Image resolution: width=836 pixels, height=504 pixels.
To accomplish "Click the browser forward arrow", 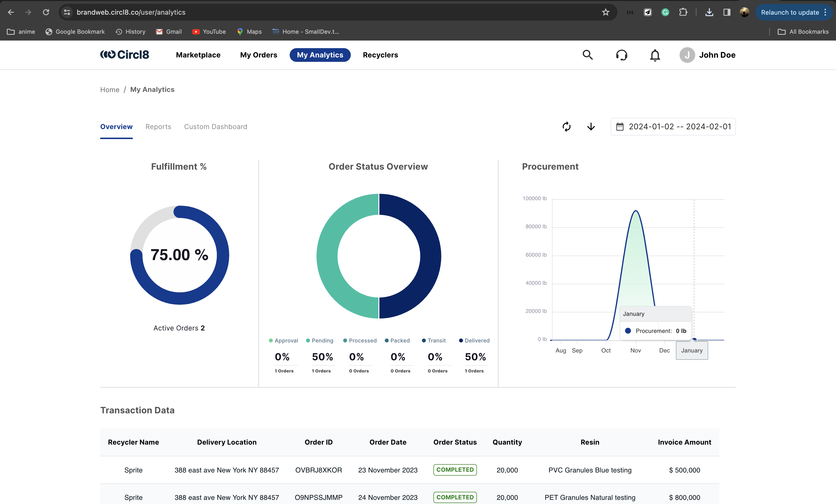I will click(x=29, y=12).
